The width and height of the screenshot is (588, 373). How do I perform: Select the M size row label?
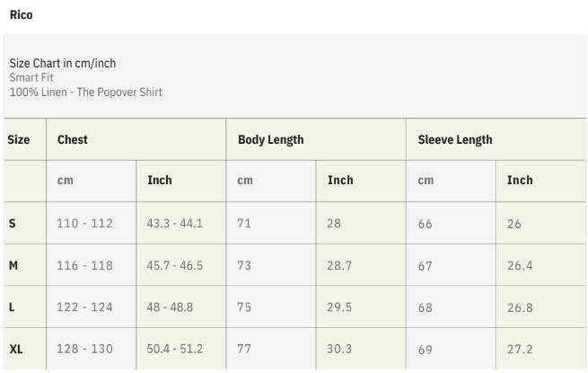tap(13, 265)
